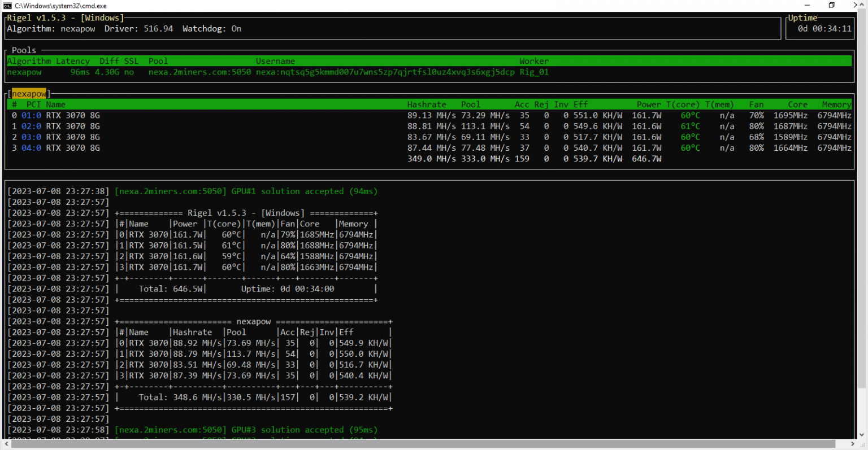Image resolution: width=868 pixels, height=450 pixels.
Task: Click the scrollbar up arrow
Action: coord(863,5)
